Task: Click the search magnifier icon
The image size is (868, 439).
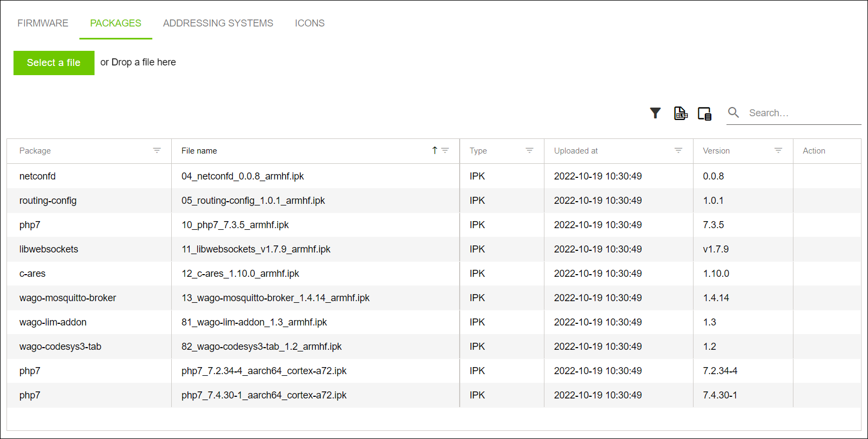Action: [x=734, y=112]
